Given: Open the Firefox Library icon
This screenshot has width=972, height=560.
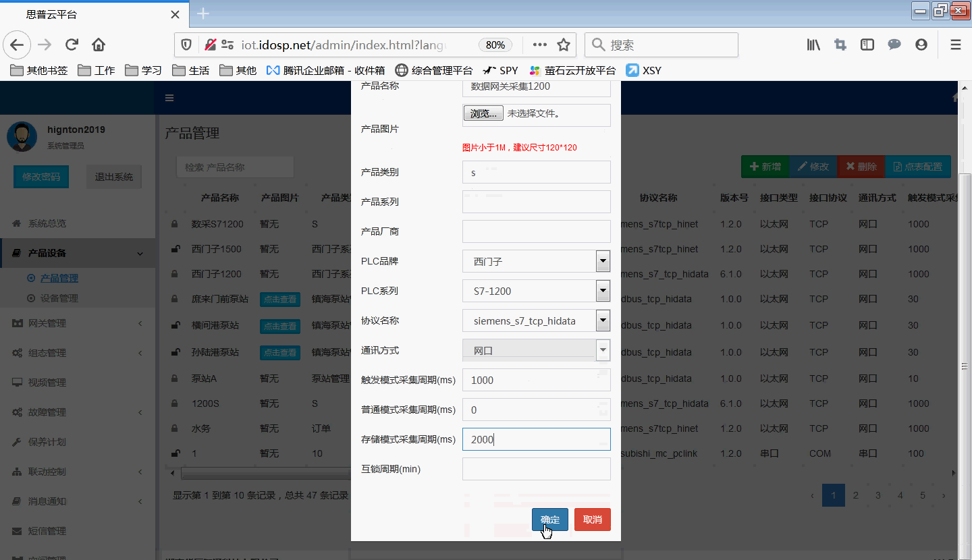Looking at the screenshot, I should (x=813, y=44).
